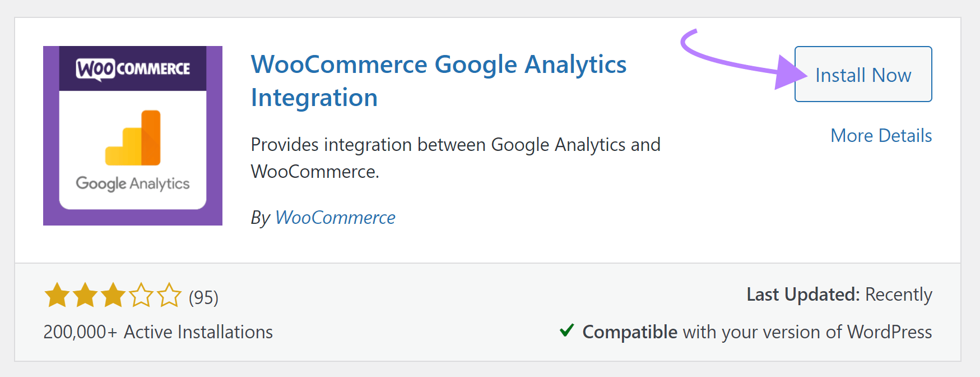Click the WooCommerce logo on the plugin banner
Viewport: 980px width, 377px height.
click(x=133, y=68)
